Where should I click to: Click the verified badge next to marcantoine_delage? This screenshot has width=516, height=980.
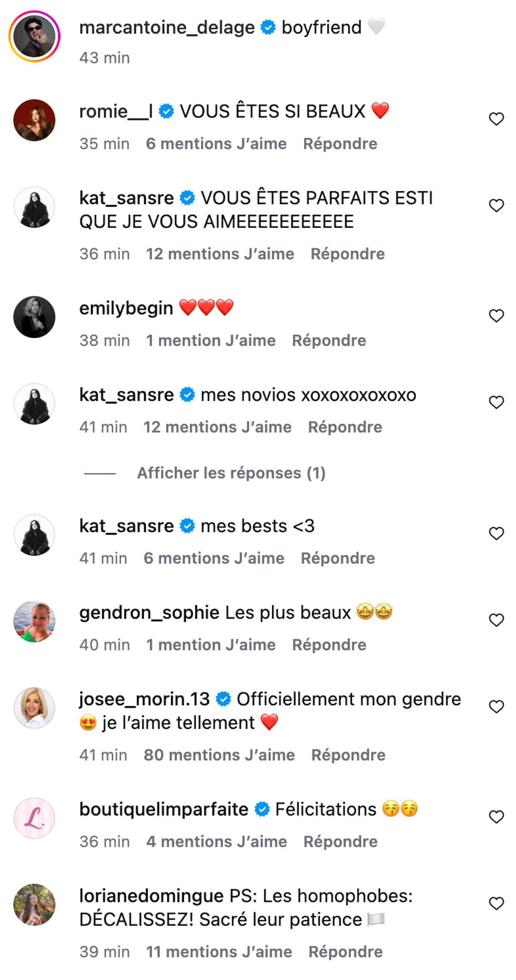click(x=267, y=27)
